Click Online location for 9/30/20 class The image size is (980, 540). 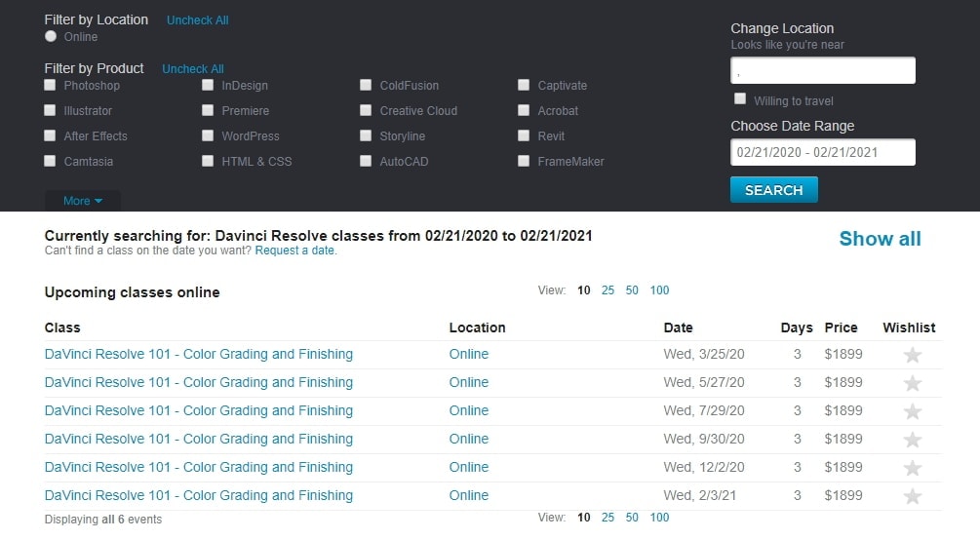[x=469, y=439]
